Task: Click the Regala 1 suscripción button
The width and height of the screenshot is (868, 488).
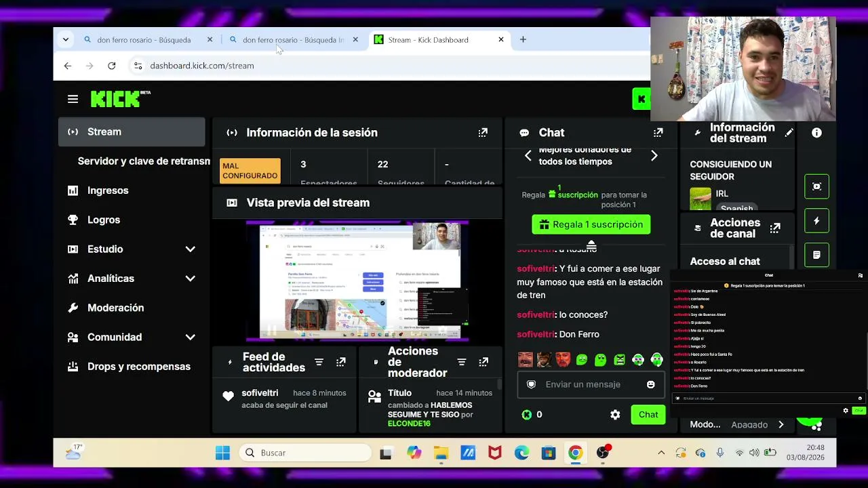Action: 591,224
